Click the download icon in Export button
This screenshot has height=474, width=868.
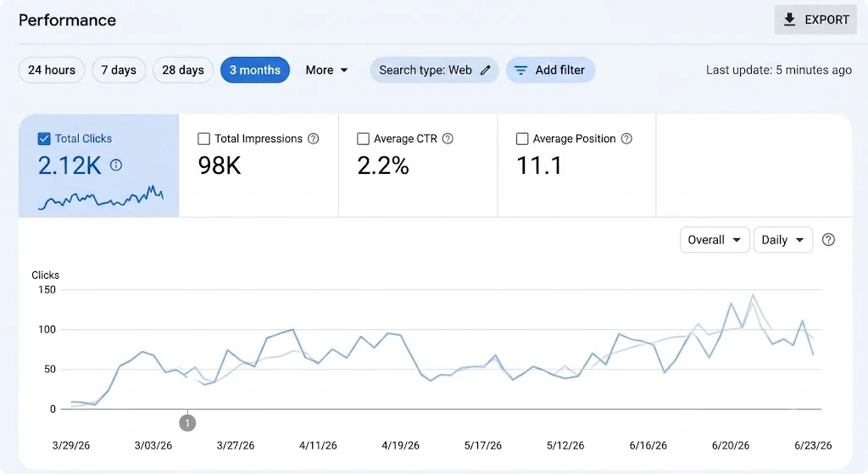(789, 20)
